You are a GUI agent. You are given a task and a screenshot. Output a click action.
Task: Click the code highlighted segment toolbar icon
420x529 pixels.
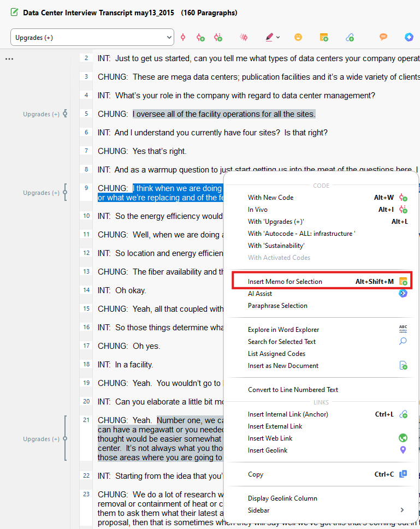[183, 37]
